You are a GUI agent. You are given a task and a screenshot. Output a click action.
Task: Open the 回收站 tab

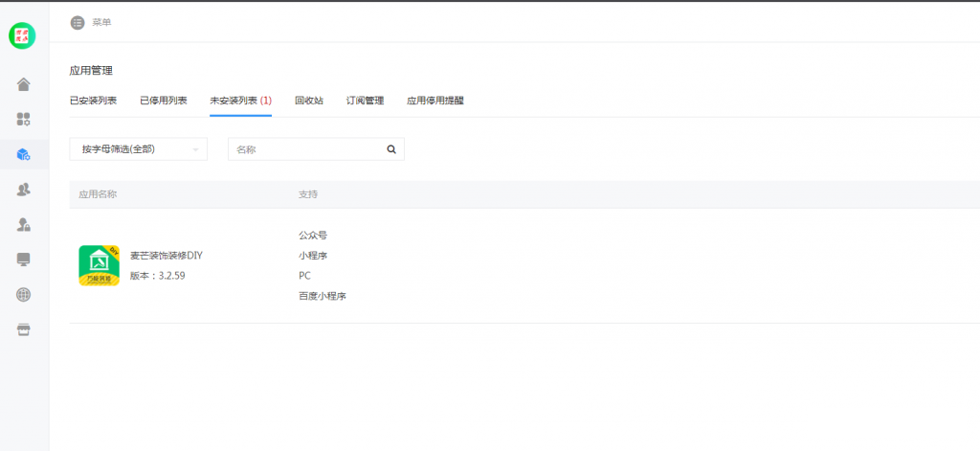click(x=308, y=101)
